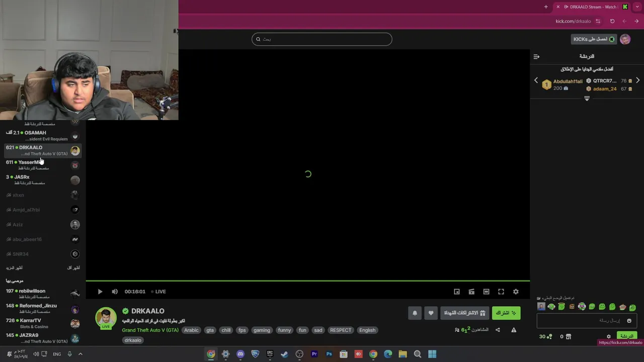
Task: Open the chat shop icon showing 0
Action: [x=566, y=336]
